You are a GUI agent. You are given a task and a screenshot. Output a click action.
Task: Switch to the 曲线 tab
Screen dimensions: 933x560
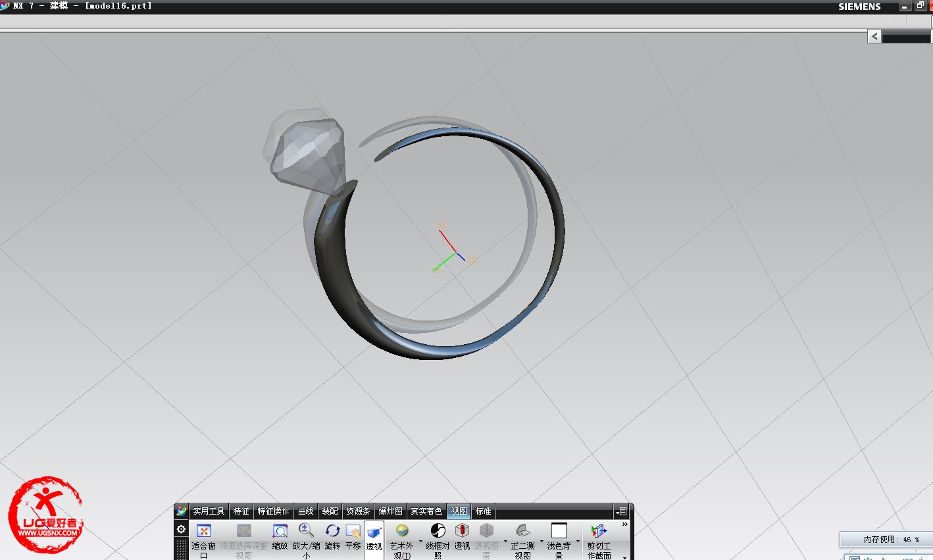(306, 511)
